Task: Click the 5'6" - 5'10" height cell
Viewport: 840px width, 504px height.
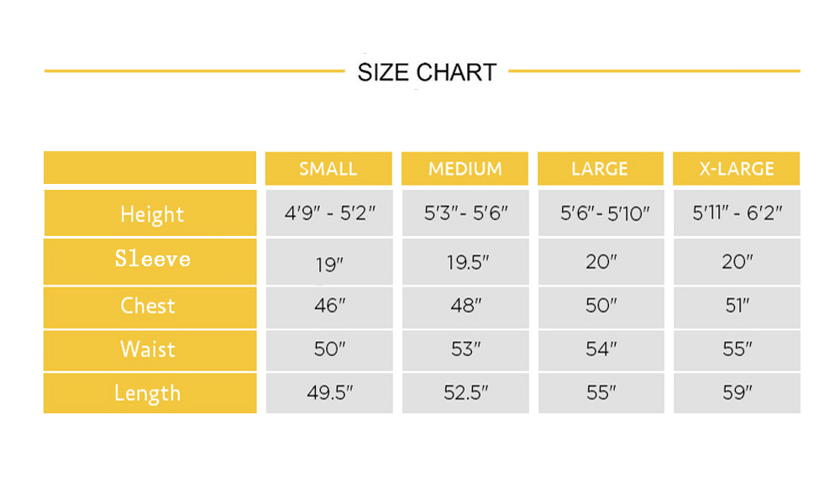Action: (601, 213)
